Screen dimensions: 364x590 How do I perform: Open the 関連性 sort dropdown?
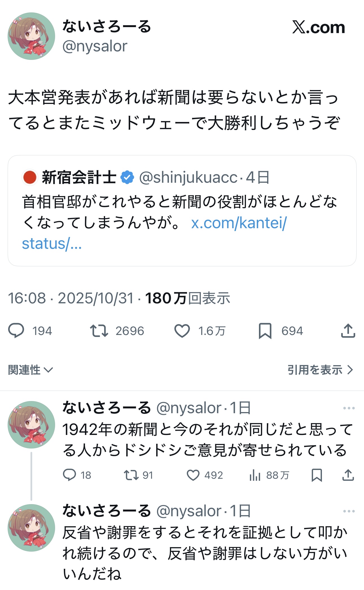pos(30,370)
